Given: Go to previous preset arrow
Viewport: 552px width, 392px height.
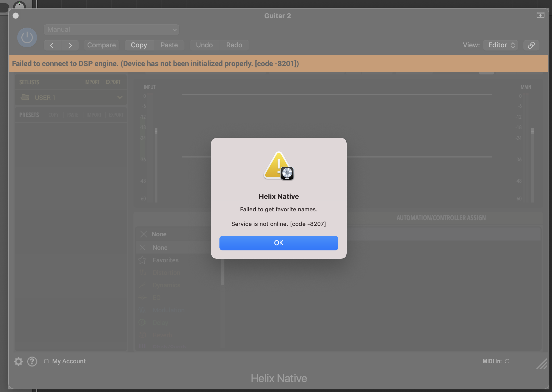Looking at the screenshot, I should pos(52,45).
